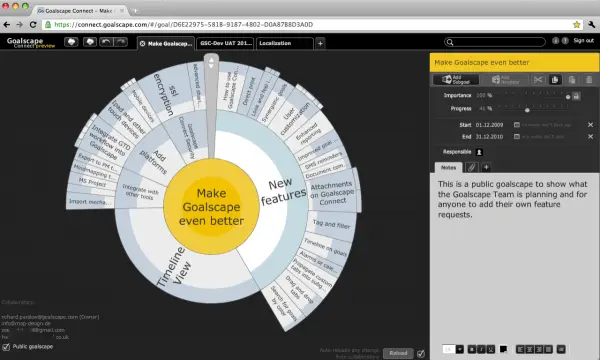Select the Attachments on Goalscape Connect segment

[x=332, y=193]
